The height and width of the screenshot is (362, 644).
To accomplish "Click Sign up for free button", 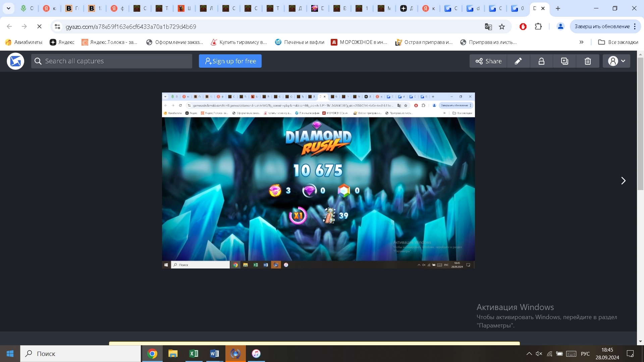I will coord(230,61).
